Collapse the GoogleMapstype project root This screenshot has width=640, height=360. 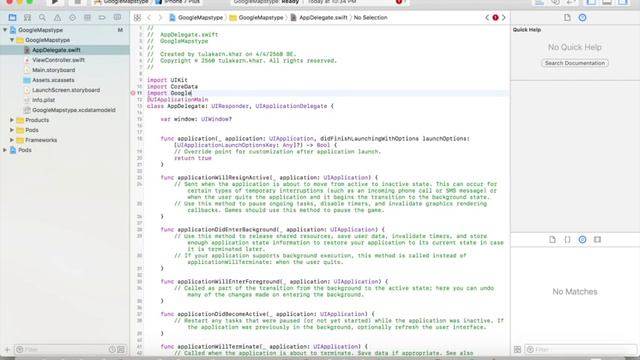[5, 30]
